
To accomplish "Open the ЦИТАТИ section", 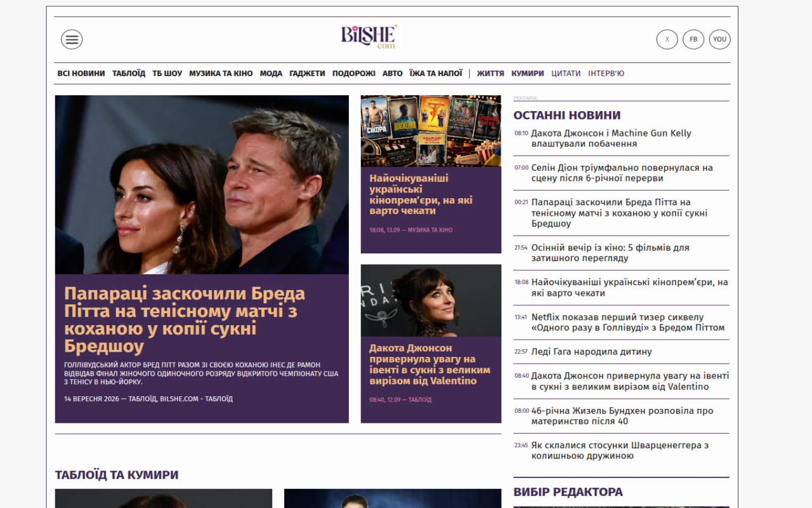I will point(566,74).
